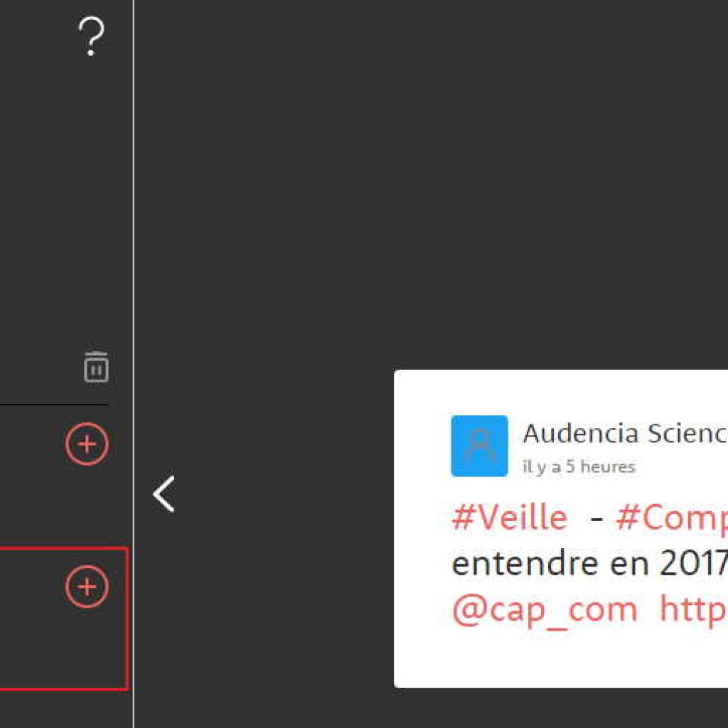Open the @cap_com mention
728x728 pixels.
545,609
